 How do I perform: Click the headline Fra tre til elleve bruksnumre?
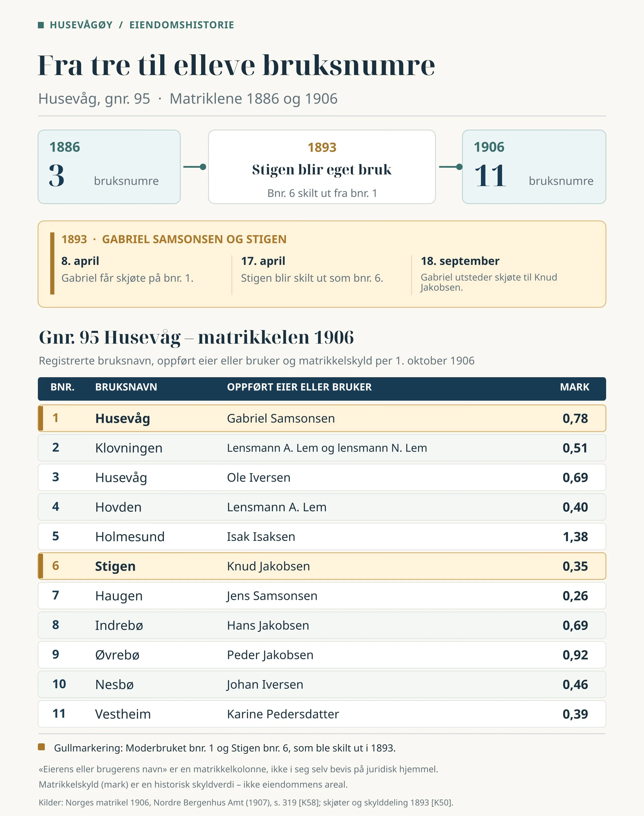236,65
